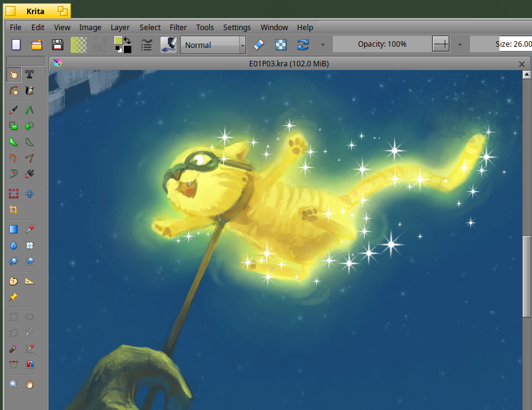Activate the Measure tool
Viewport: 532px width, 410px height.
[x=30, y=281]
